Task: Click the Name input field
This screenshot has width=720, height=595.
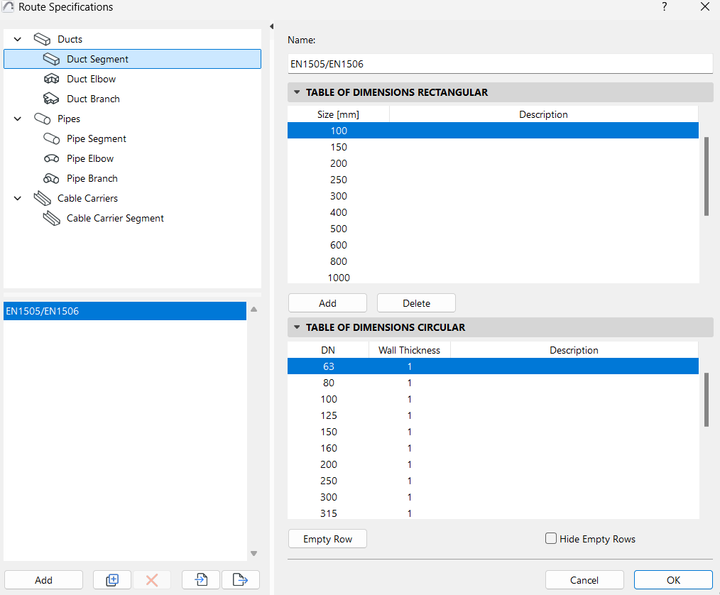Action: pyautogui.click(x=500, y=64)
